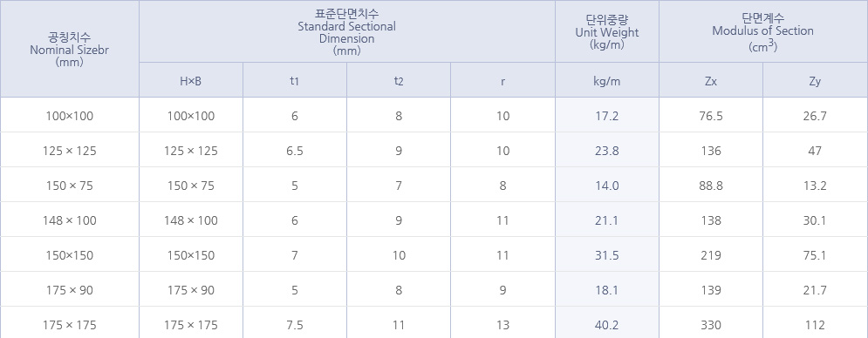868x338 pixels.
Task: Click the kg/m sub-header cell
Action: pyautogui.click(x=606, y=80)
